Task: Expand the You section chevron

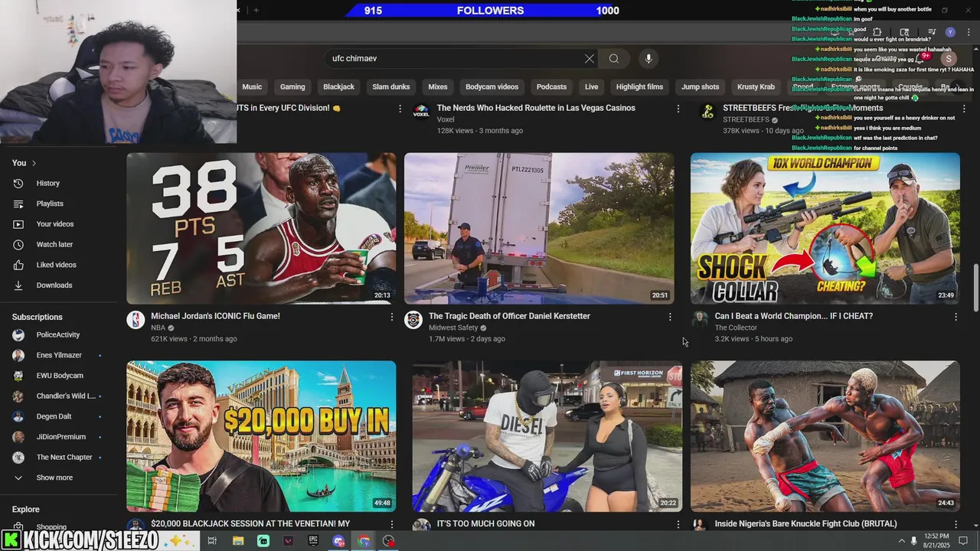Action: (x=34, y=163)
